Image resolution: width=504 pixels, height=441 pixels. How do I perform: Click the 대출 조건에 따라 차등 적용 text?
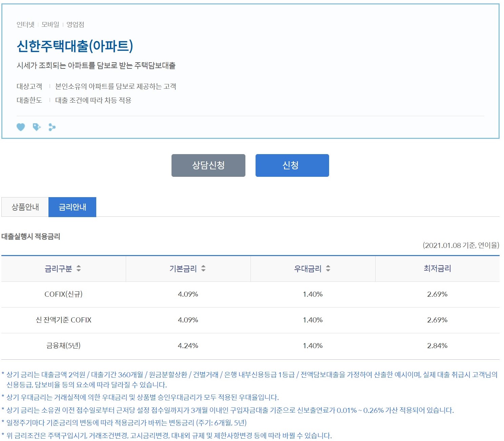click(93, 100)
